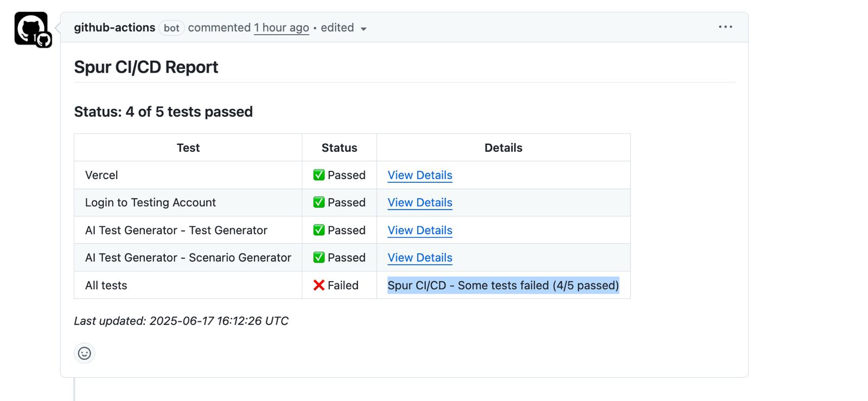Click the bot label badge
868x401 pixels.
pos(171,28)
